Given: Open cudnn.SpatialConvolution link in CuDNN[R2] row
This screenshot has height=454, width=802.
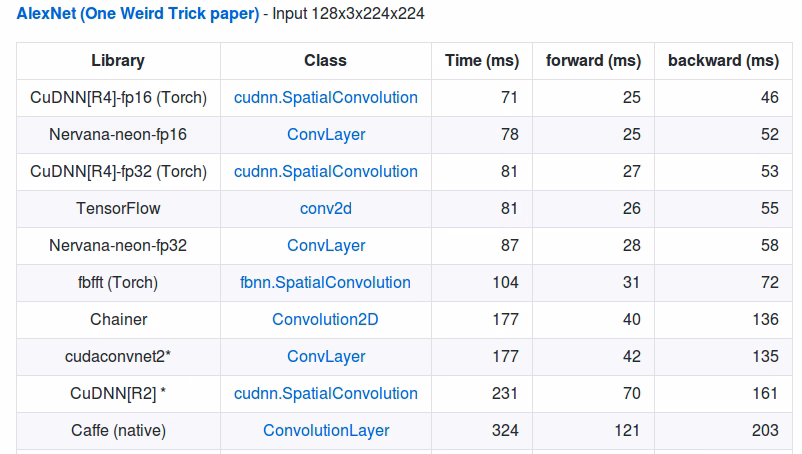Looking at the screenshot, I should coord(326,394).
